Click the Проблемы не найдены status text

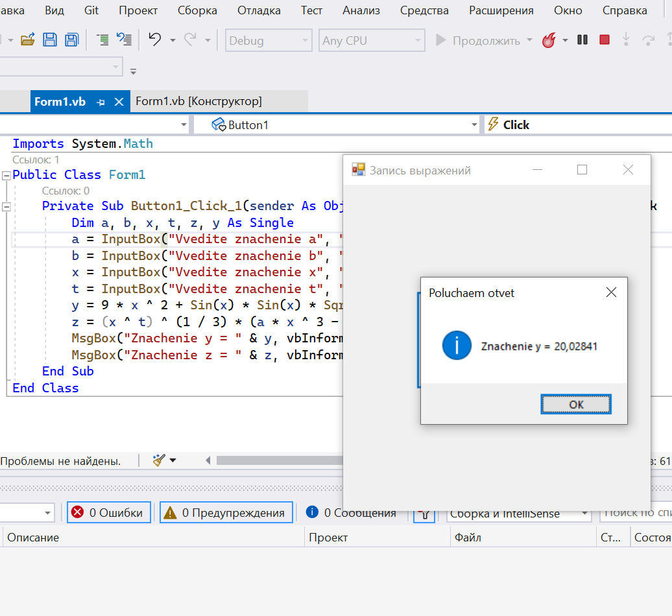click(x=60, y=461)
